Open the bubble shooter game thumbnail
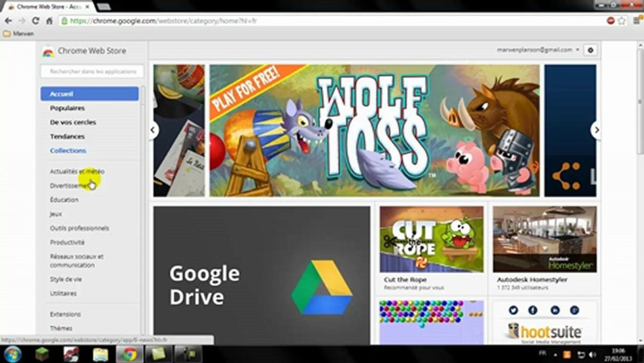 [432, 323]
